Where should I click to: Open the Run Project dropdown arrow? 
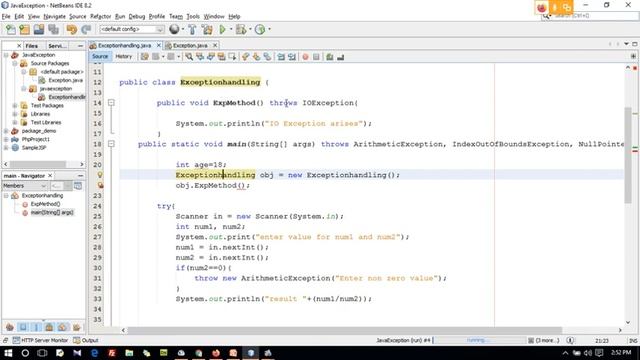pyautogui.click(x=231, y=29)
